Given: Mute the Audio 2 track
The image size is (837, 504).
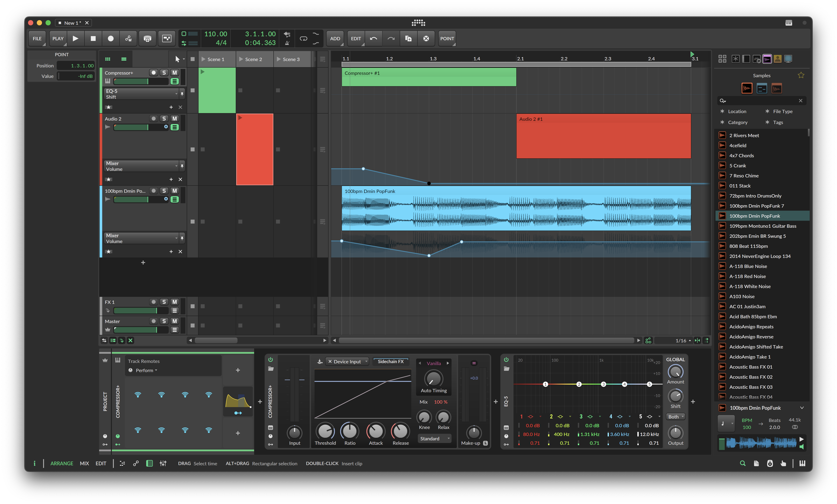Looking at the screenshot, I should coord(175,118).
